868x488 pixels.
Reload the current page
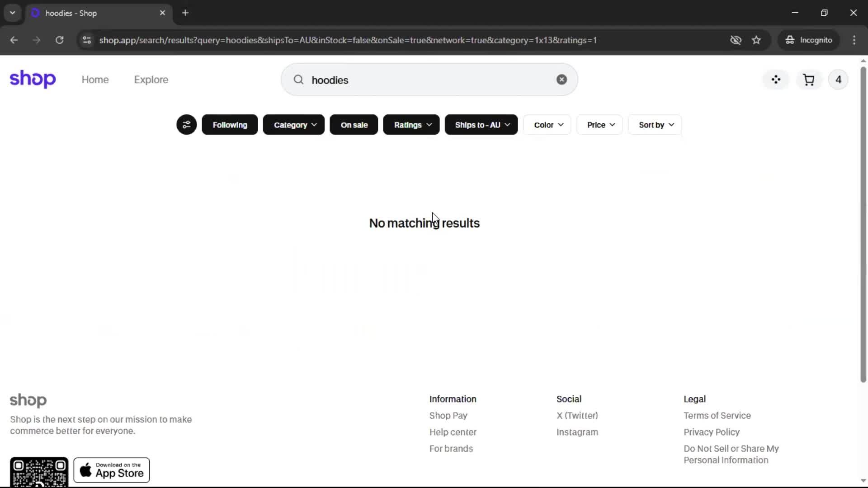click(59, 40)
